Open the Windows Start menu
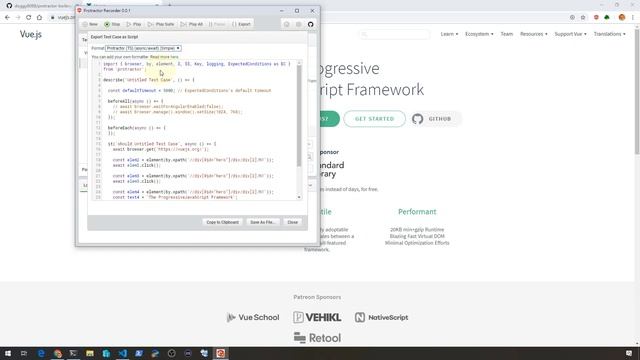 pyautogui.click(x=8, y=353)
